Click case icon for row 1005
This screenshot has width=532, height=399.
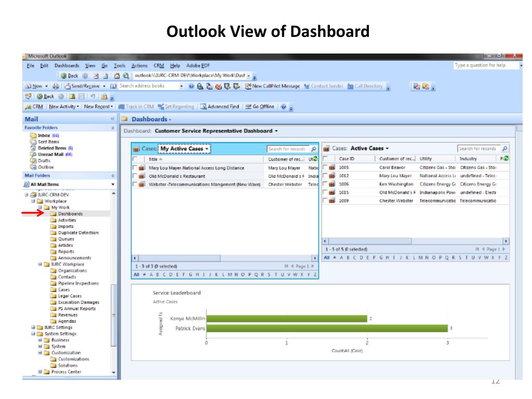332,167
